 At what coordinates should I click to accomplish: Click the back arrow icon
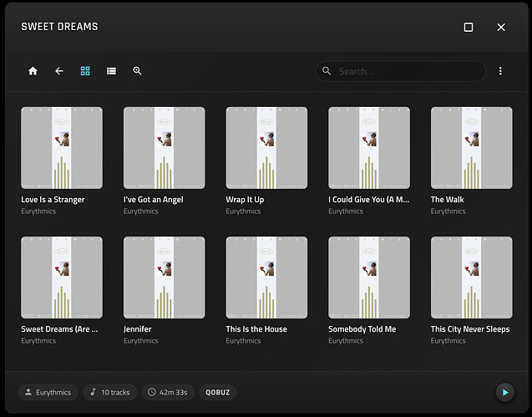click(59, 71)
